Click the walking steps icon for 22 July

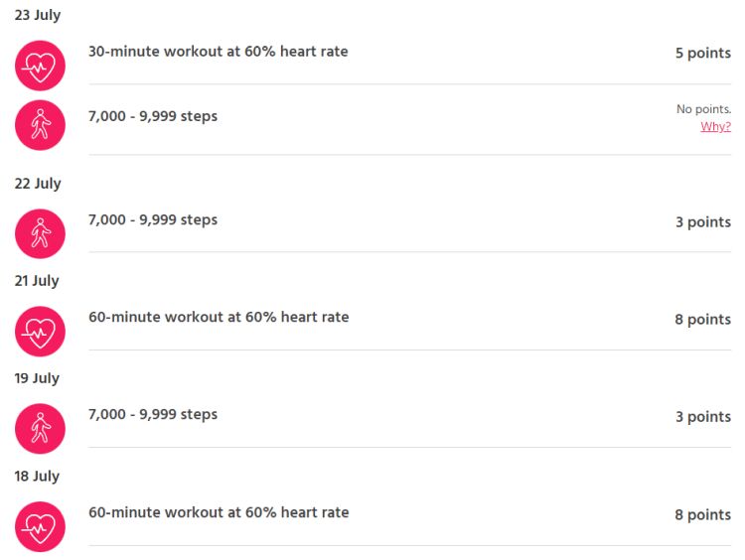[40, 233]
